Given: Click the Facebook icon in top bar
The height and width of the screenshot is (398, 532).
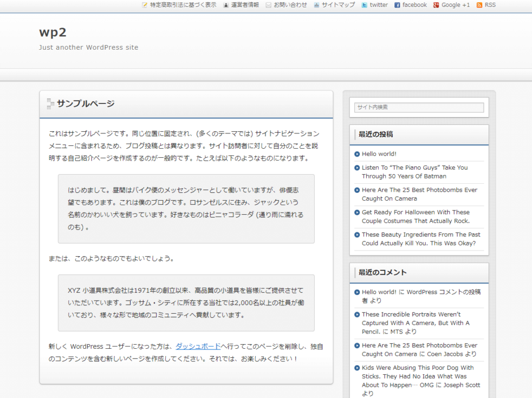Looking at the screenshot, I should [x=397, y=5].
